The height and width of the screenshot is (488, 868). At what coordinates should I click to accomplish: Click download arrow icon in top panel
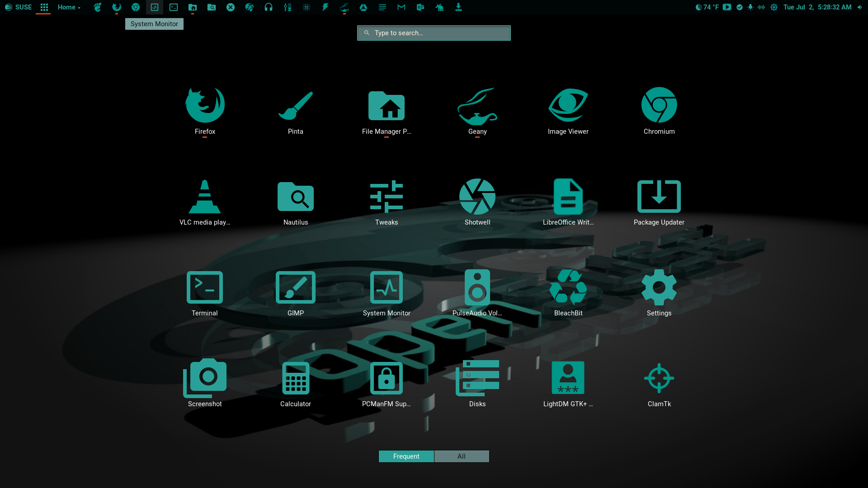[x=458, y=7]
